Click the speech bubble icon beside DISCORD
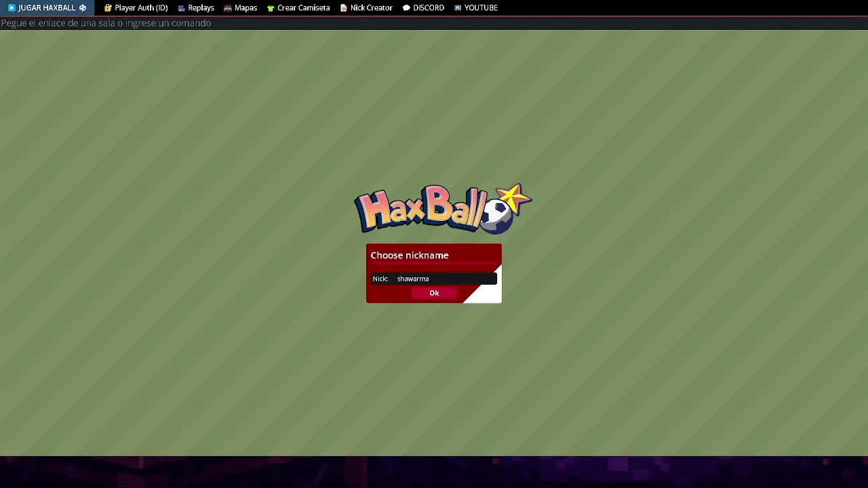This screenshot has width=868, height=488. (406, 8)
